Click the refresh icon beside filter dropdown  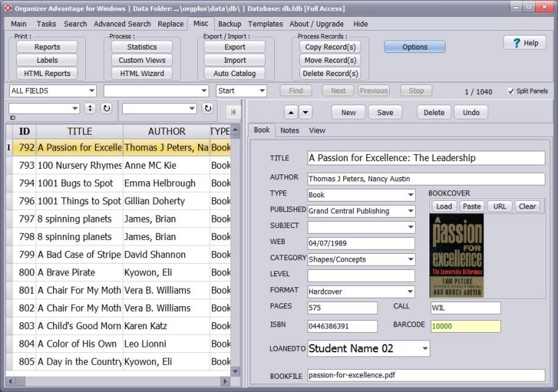tap(208, 108)
